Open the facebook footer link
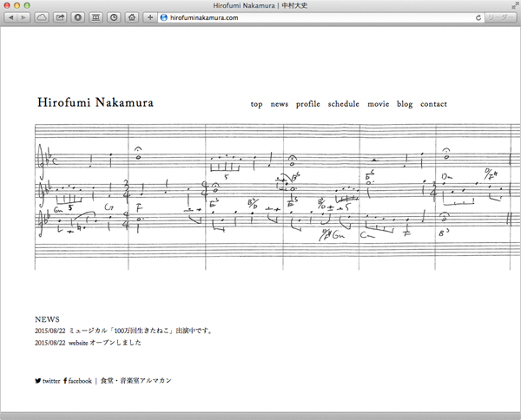The width and height of the screenshot is (521, 420). [80, 381]
